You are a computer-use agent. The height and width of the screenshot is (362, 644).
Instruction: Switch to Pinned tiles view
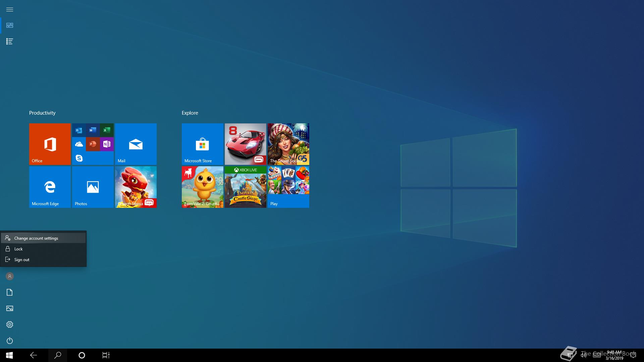click(10, 25)
